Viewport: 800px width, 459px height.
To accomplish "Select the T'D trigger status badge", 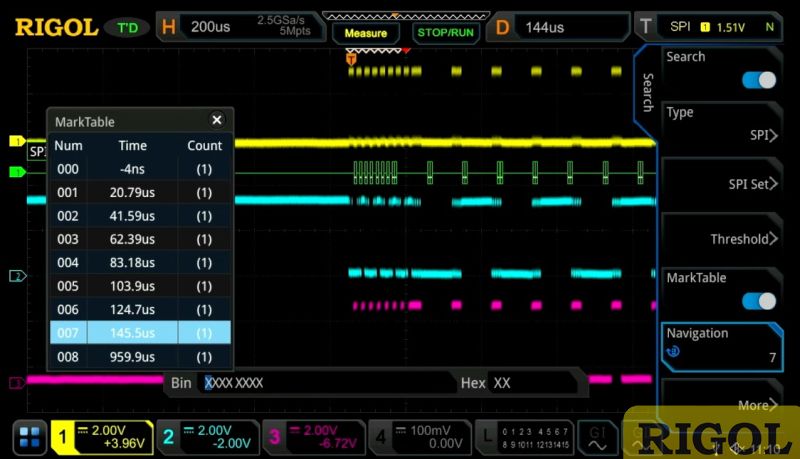I will 128,28.
